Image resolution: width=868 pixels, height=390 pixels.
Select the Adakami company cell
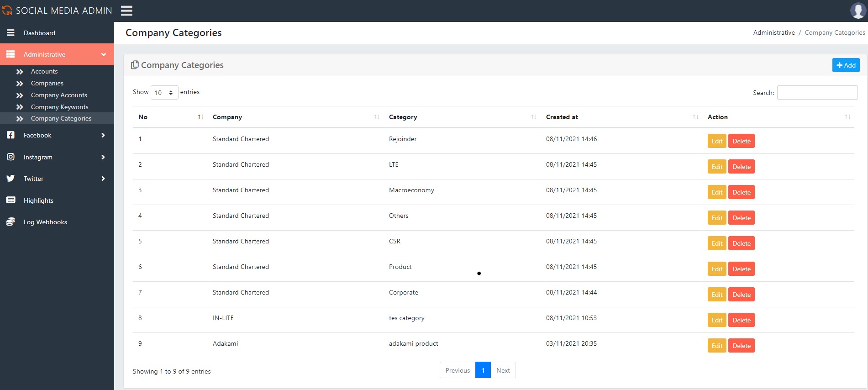pyautogui.click(x=226, y=343)
